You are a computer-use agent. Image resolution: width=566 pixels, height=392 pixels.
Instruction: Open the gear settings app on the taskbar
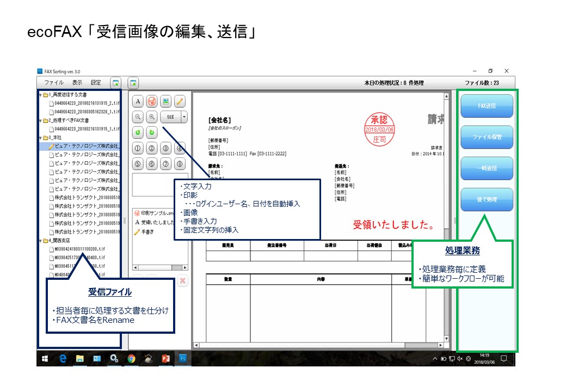(x=114, y=358)
